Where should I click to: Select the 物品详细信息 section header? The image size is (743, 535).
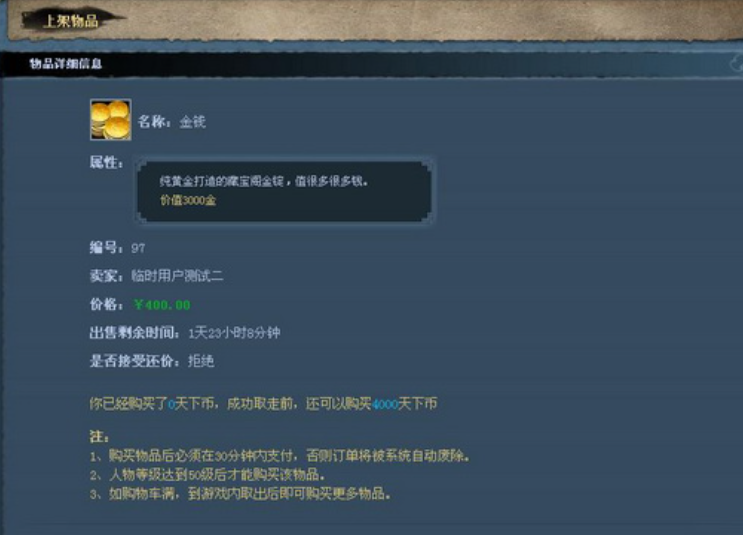(66, 63)
